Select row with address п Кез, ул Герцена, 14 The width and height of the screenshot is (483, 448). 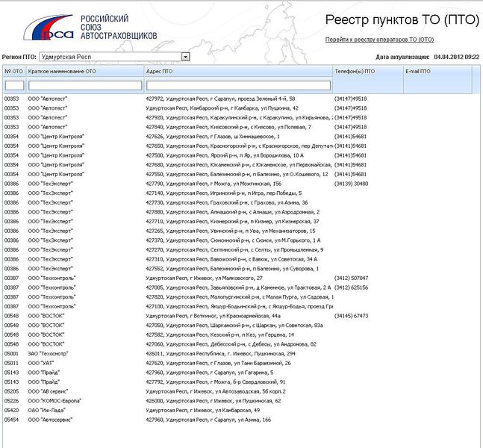click(241, 335)
